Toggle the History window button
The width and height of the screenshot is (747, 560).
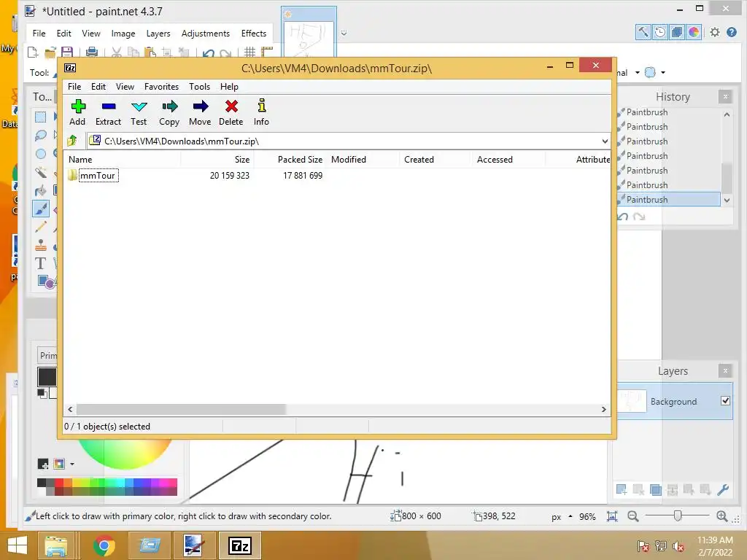coord(659,32)
